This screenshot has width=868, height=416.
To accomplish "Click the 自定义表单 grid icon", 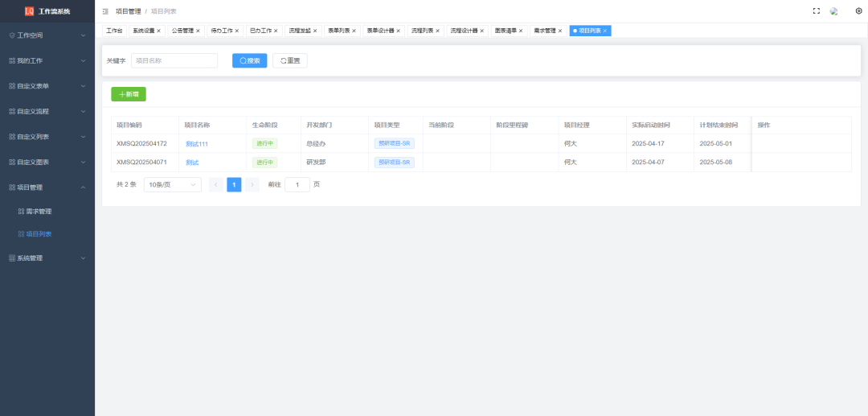I will pos(12,86).
